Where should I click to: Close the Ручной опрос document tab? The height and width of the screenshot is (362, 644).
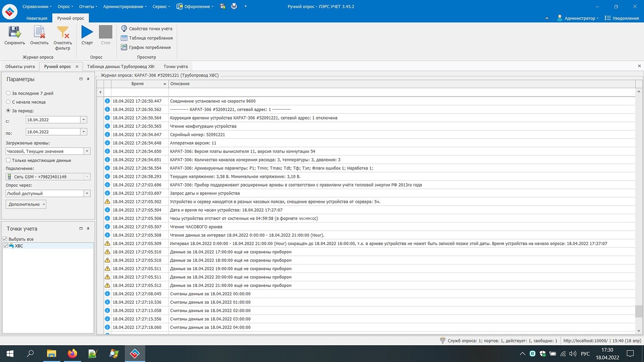(77, 67)
